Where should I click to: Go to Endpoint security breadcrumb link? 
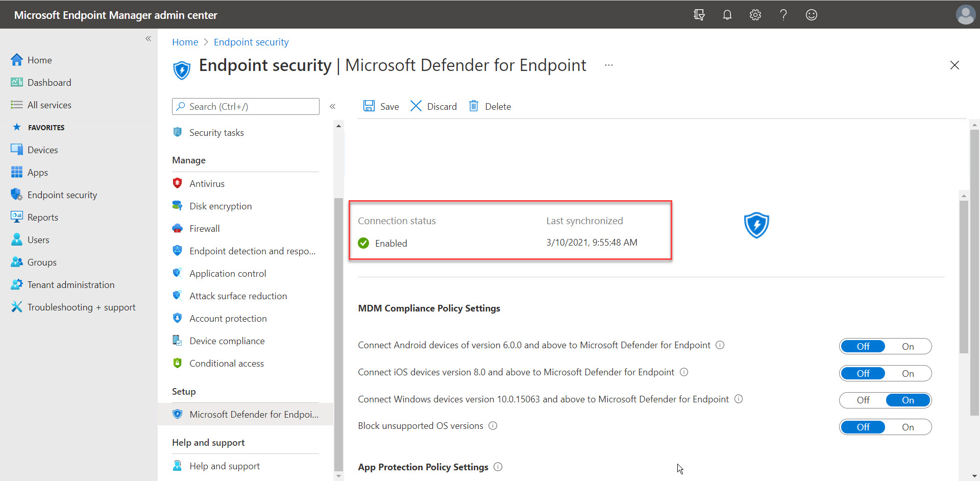coord(251,42)
